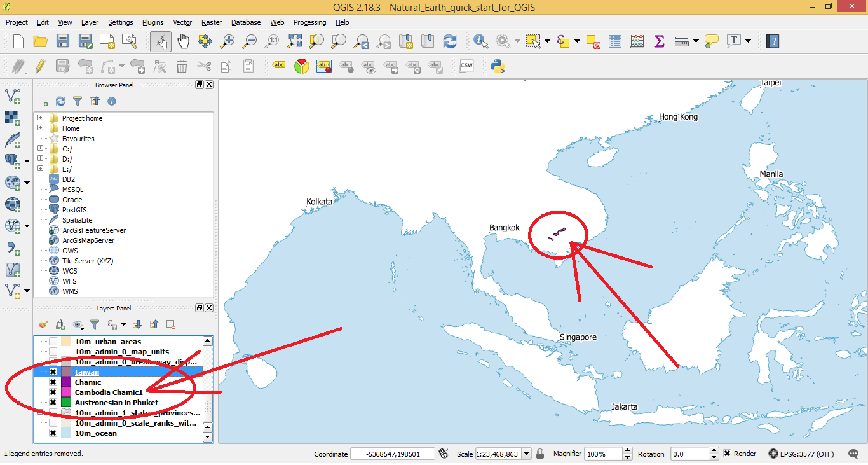The height and width of the screenshot is (465, 868).
Task: Show statistical summary sigma icon
Action: pyautogui.click(x=659, y=41)
